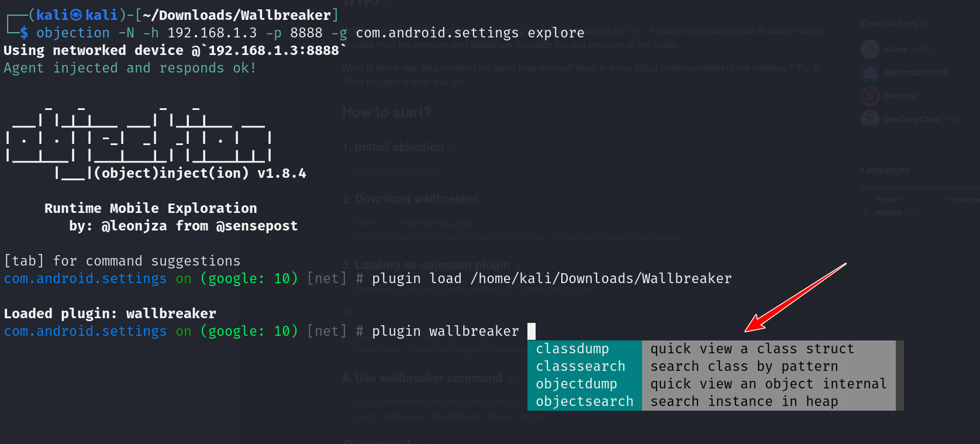This screenshot has width=980, height=444.
Task: Choose the classsearch completion suggestion
Action: click(580, 367)
